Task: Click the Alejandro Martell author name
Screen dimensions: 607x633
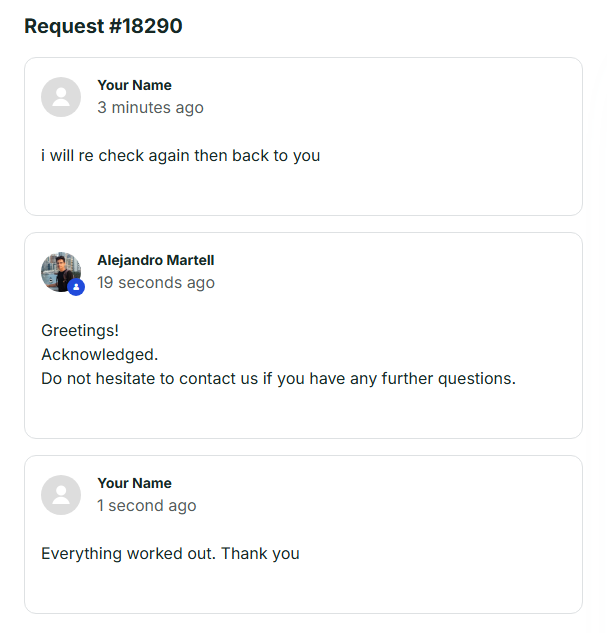Action: [155, 260]
